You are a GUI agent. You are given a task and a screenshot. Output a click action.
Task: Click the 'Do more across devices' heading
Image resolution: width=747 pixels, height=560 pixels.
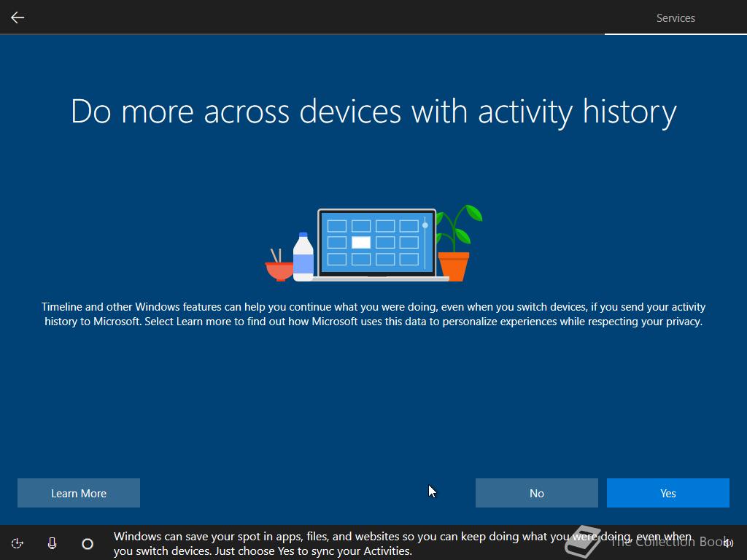coord(373,112)
